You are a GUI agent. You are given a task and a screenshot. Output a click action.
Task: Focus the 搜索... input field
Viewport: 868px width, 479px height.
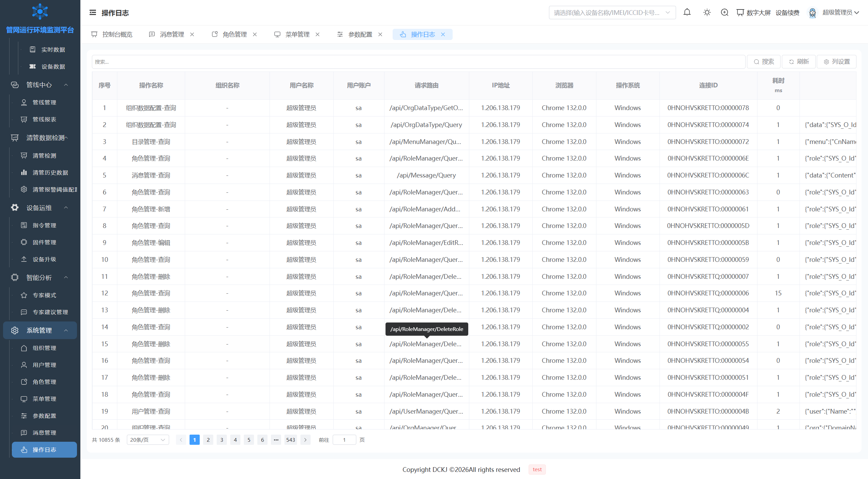(x=418, y=62)
